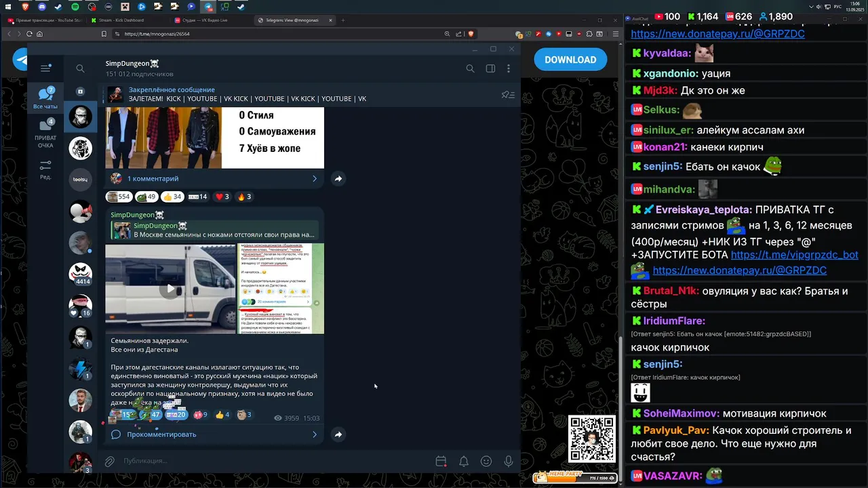The image size is (868, 488).
Task: Toggle the thumbs-up reaction with count 34
Action: 172,197
